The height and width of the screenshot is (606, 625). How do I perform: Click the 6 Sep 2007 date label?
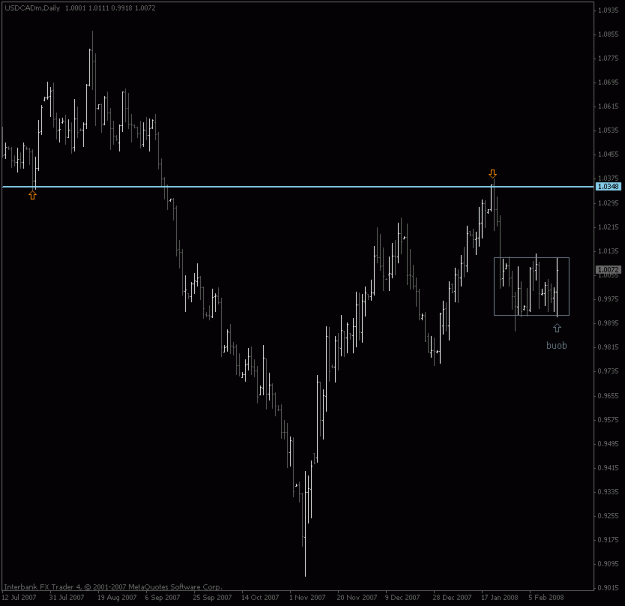point(163,597)
